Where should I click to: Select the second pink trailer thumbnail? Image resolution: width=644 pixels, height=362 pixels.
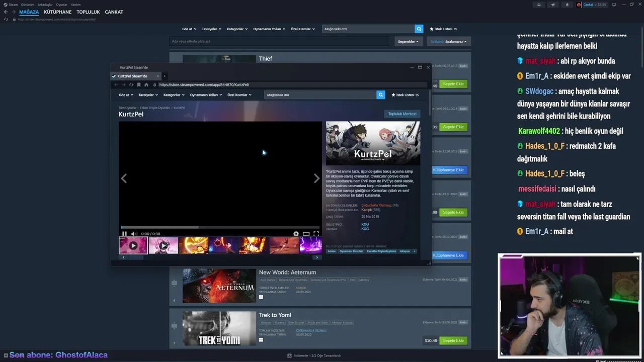(163, 245)
